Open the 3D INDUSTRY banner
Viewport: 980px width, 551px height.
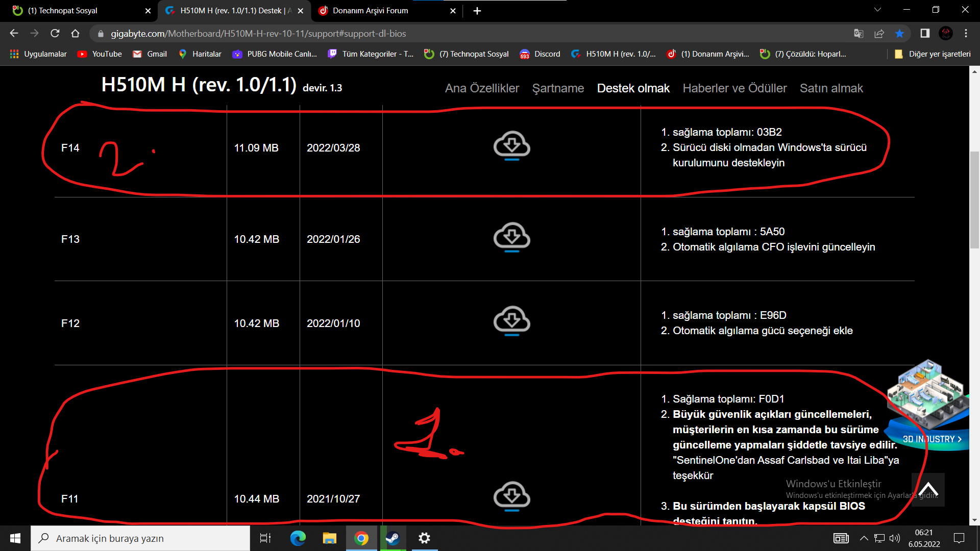point(932,439)
